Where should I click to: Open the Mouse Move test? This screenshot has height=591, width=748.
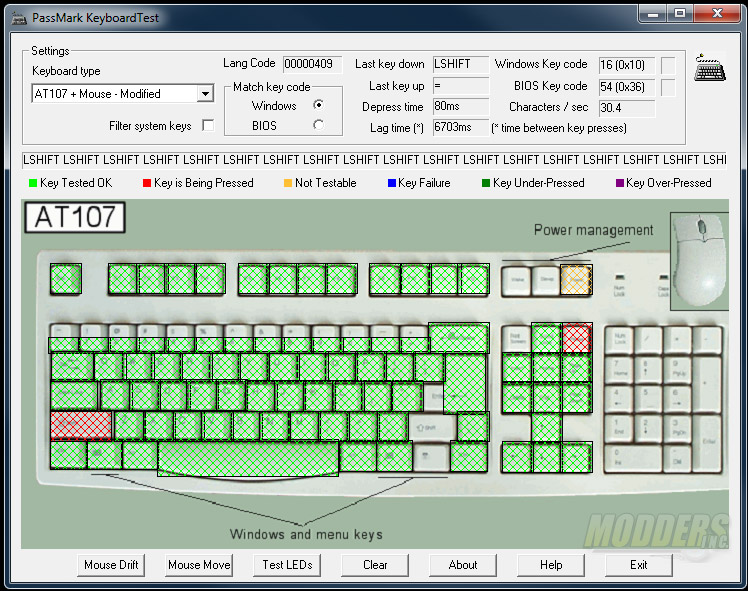click(199, 565)
